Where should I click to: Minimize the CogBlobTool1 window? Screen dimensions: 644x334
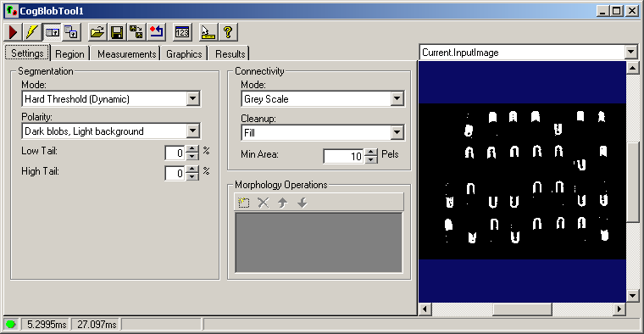point(603,11)
